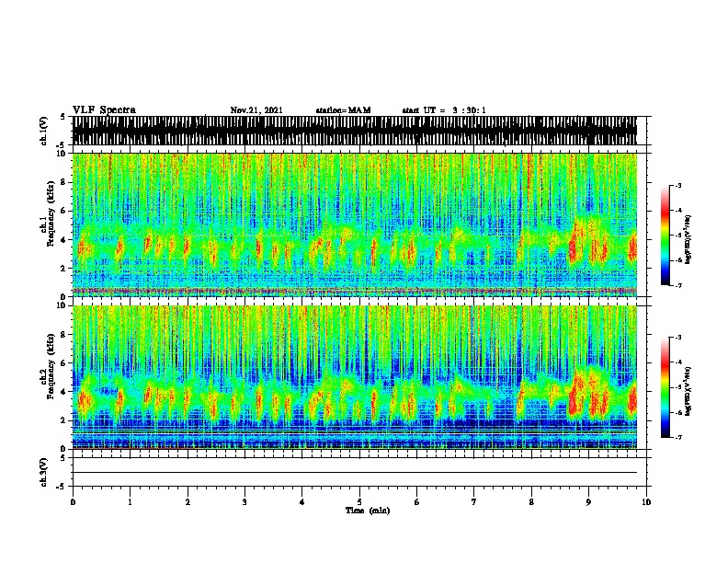
Task: Click the "-5" tick of ch.1(V) waveform axis
Action: pos(63,145)
